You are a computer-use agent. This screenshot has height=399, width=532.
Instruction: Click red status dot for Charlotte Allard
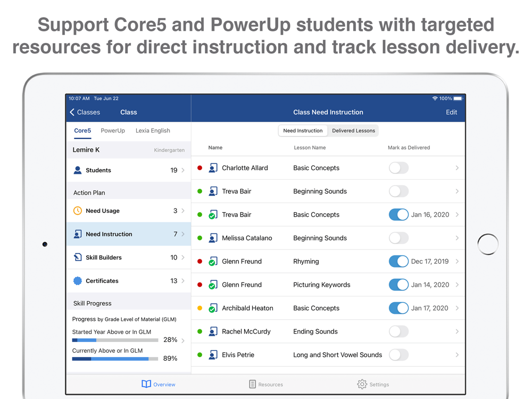(x=200, y=168)
